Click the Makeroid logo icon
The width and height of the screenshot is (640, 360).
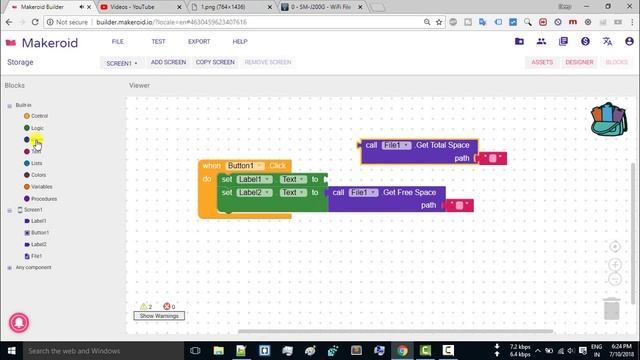point(11,42)
